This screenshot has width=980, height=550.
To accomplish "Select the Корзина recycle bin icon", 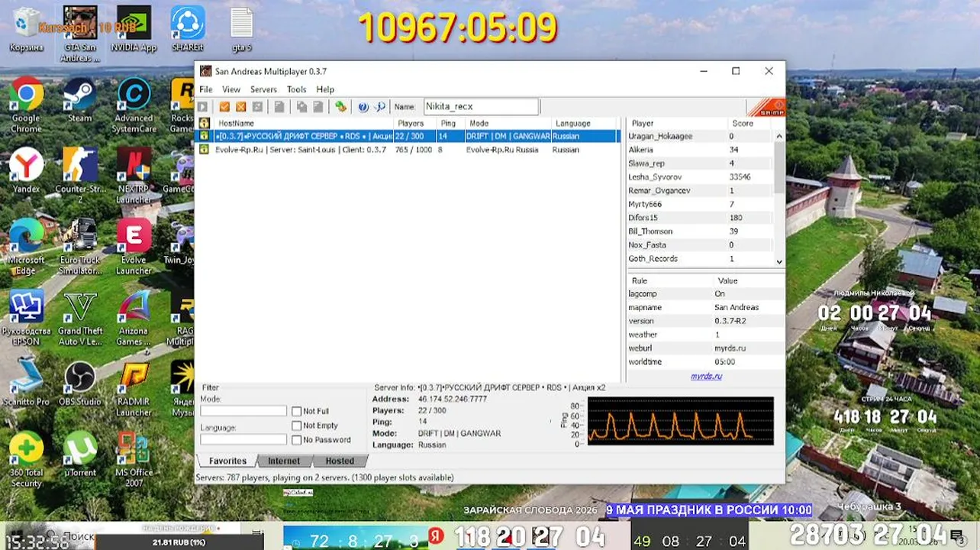I will [x=26, y=30].
